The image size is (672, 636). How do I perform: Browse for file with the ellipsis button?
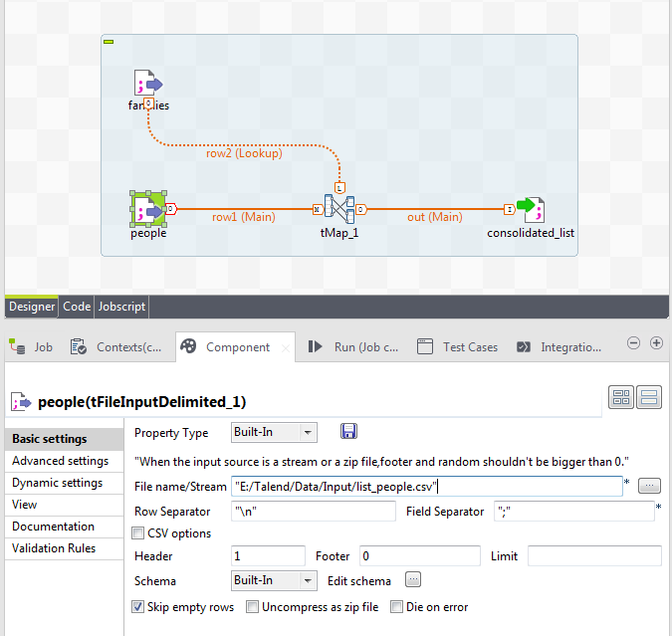649,486
